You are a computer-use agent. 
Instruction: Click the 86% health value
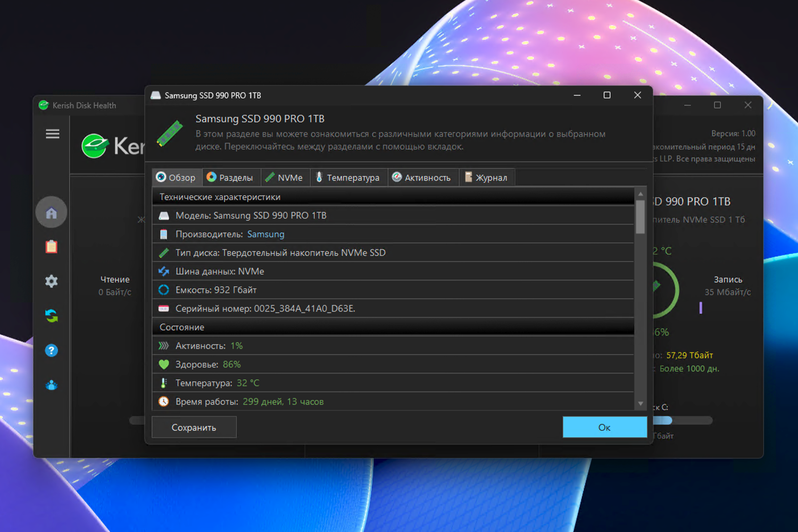232,364
